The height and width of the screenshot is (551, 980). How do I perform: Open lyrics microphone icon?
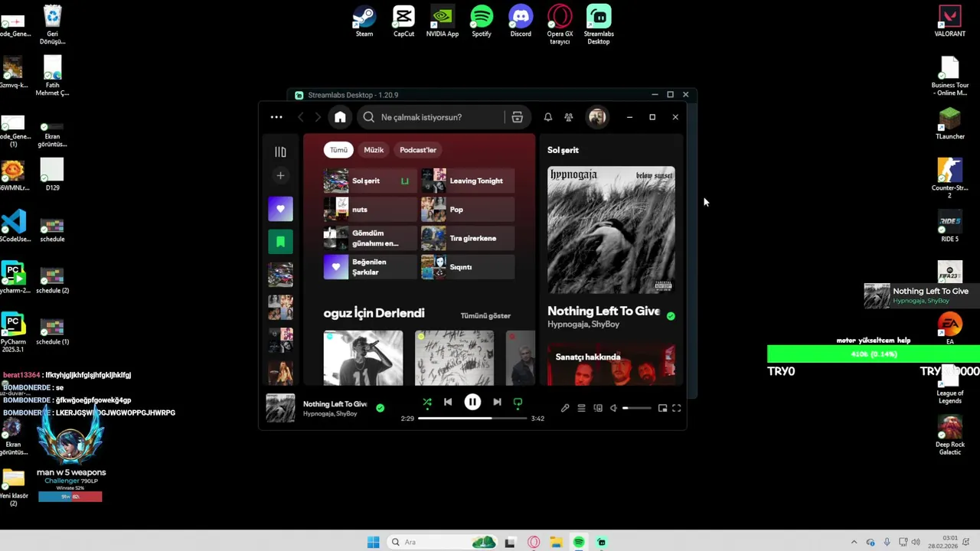coord(565,408)
